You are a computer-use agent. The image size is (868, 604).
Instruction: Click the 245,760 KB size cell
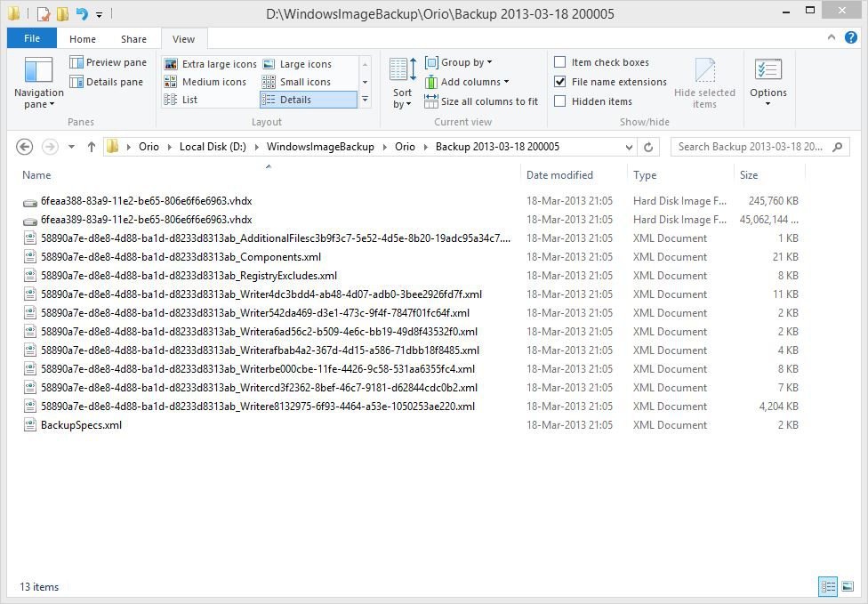tap(774, 201)
